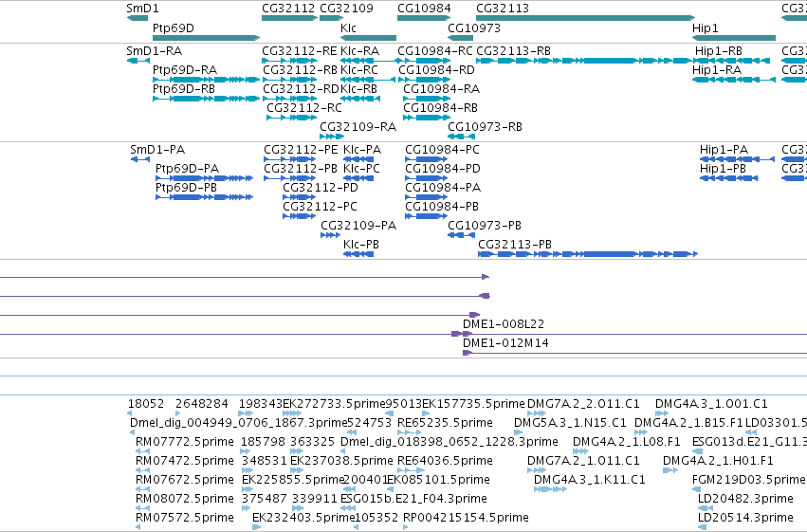Click transcript CG32113-RB glyph
Viewport: 807px width, 532px height.
tap(584, 61)
